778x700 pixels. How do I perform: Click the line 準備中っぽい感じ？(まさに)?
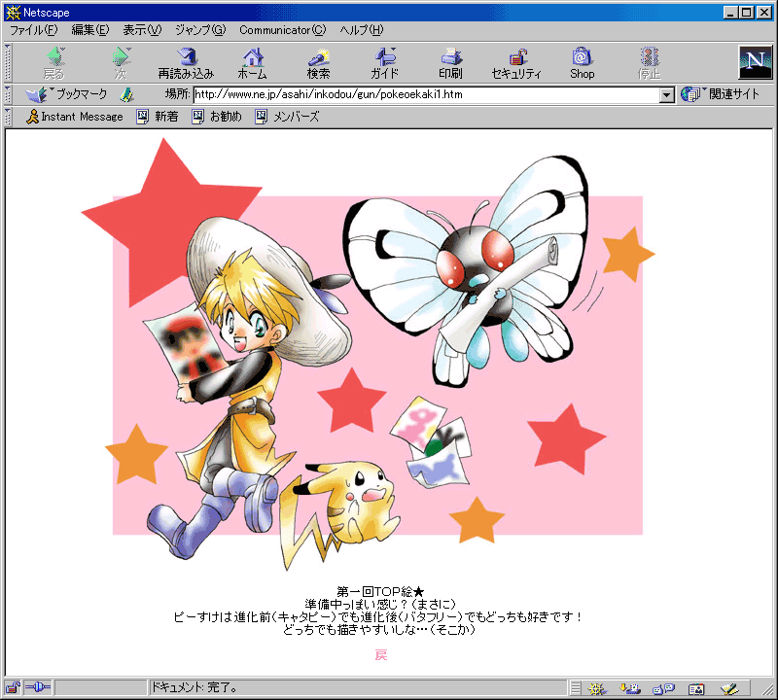click(x=380, y=605)
